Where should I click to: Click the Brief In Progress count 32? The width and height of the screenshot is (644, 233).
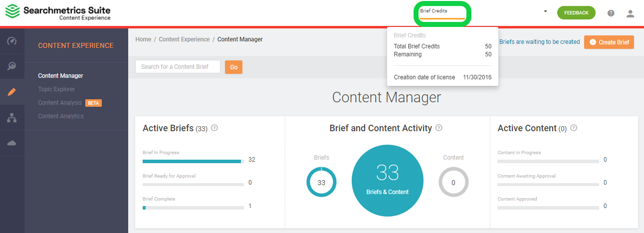point(252,160)
